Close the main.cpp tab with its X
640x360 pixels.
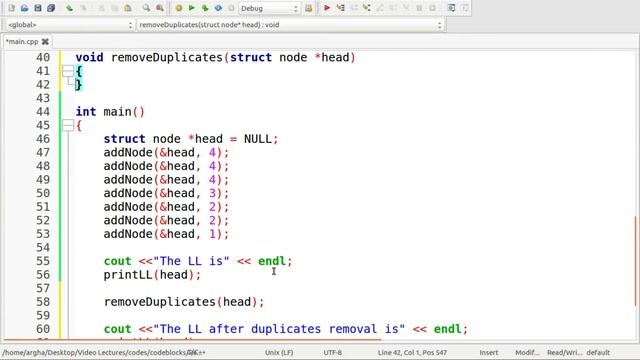click(x=45, y=42)
